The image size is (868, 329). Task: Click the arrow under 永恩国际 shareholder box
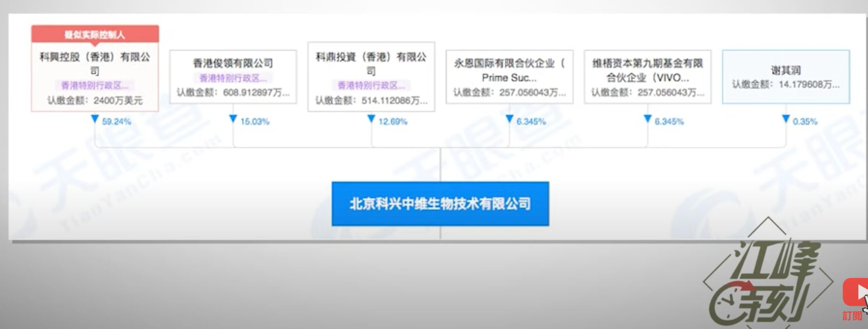pyautogui.click(x=509, y=119)
